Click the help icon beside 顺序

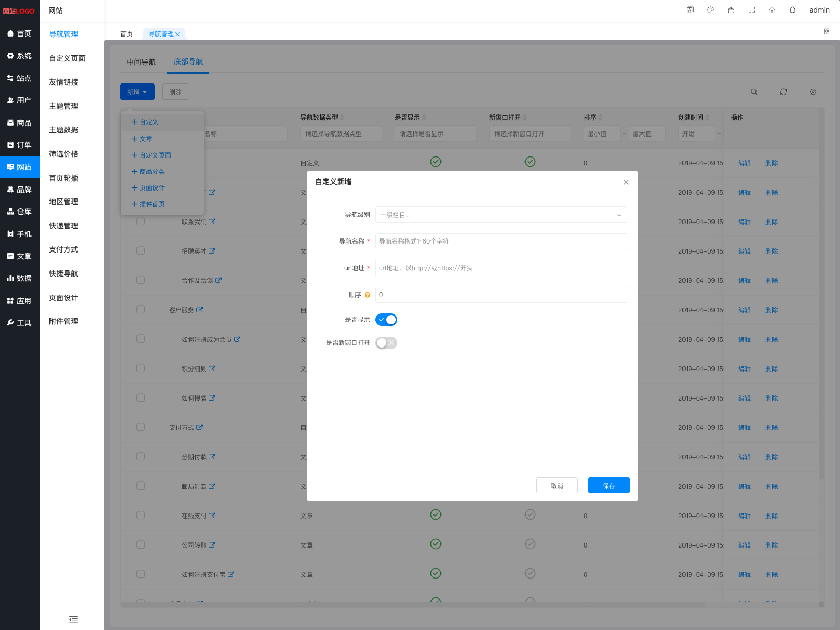367,295
